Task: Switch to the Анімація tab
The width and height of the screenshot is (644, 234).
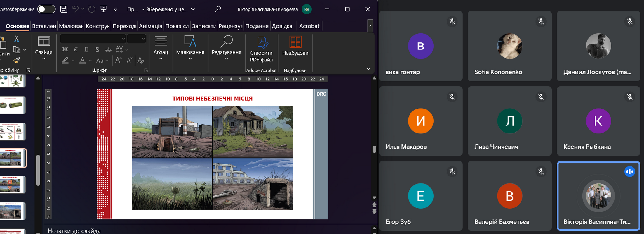Action: pos(150,26)
